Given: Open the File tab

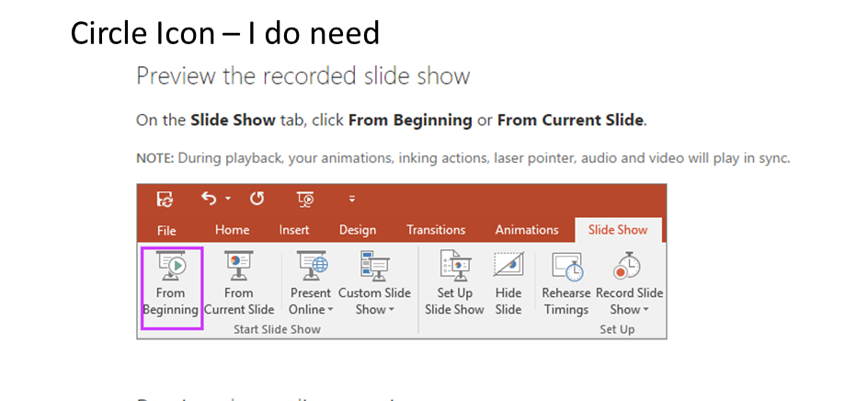Looking at the screenshot, I should point(166,231).
